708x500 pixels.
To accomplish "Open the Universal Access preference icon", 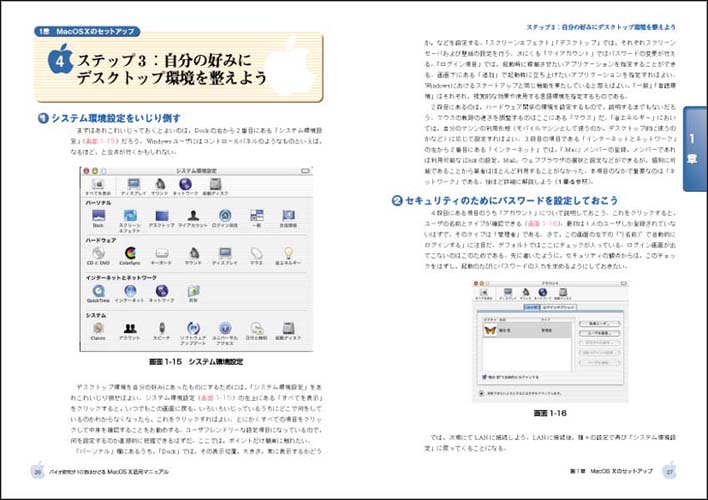I will tap(224, 327).
